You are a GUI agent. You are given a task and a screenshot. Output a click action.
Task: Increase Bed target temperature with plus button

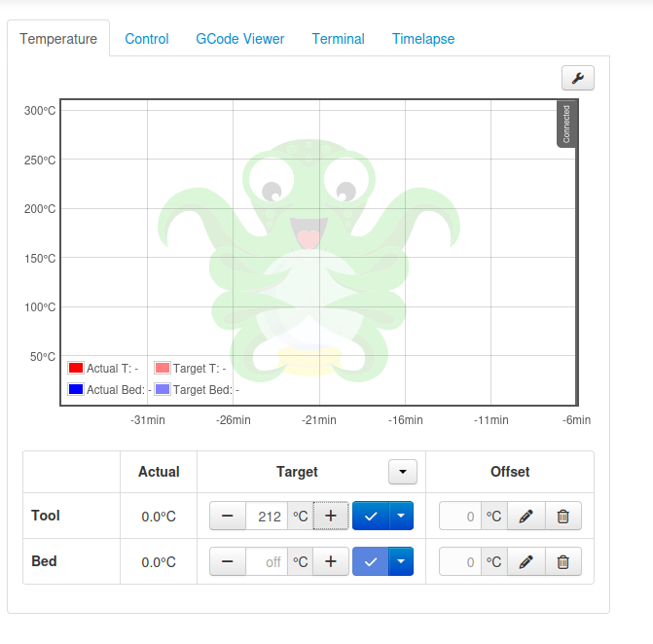click(x=331, y=561)
